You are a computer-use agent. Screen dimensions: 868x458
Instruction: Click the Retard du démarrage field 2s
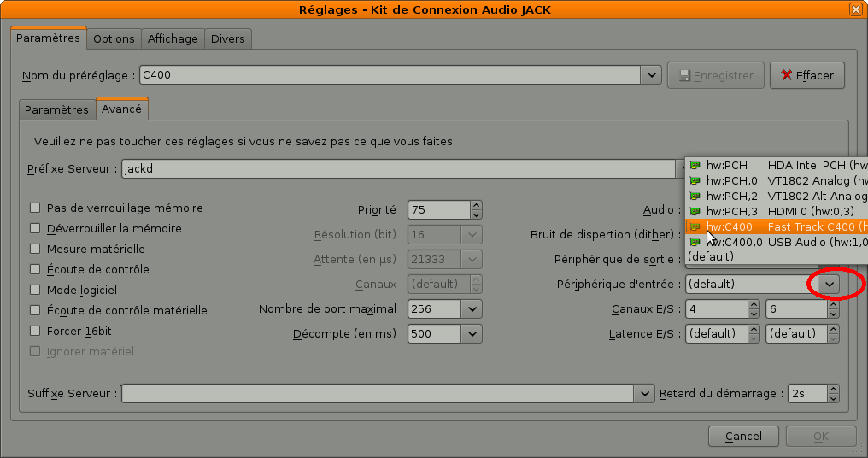[808, 394]
